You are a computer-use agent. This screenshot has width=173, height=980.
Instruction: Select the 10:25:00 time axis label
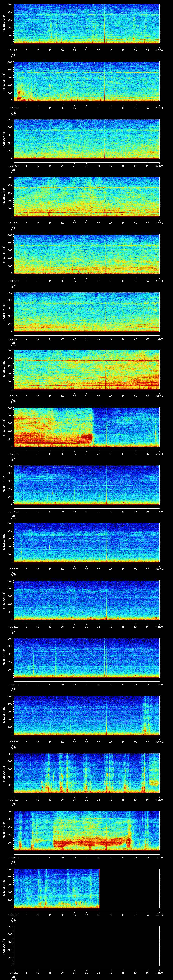13,108
